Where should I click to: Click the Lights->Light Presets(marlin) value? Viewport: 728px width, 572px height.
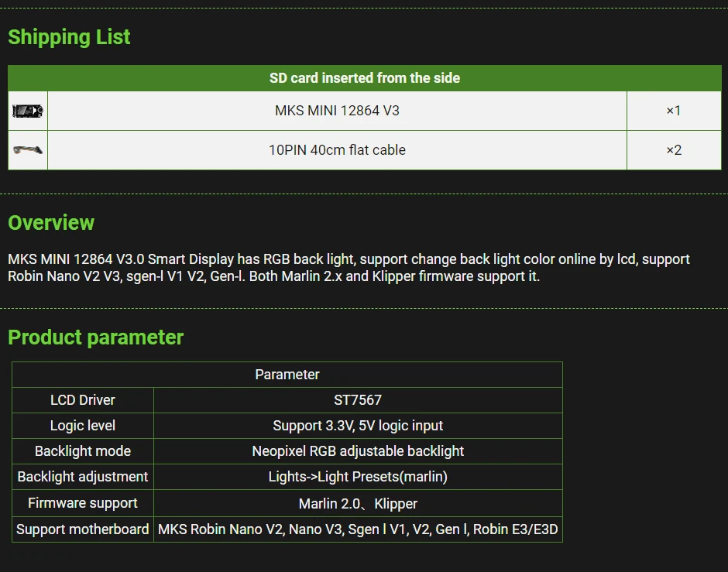click(x=358, y=477)
